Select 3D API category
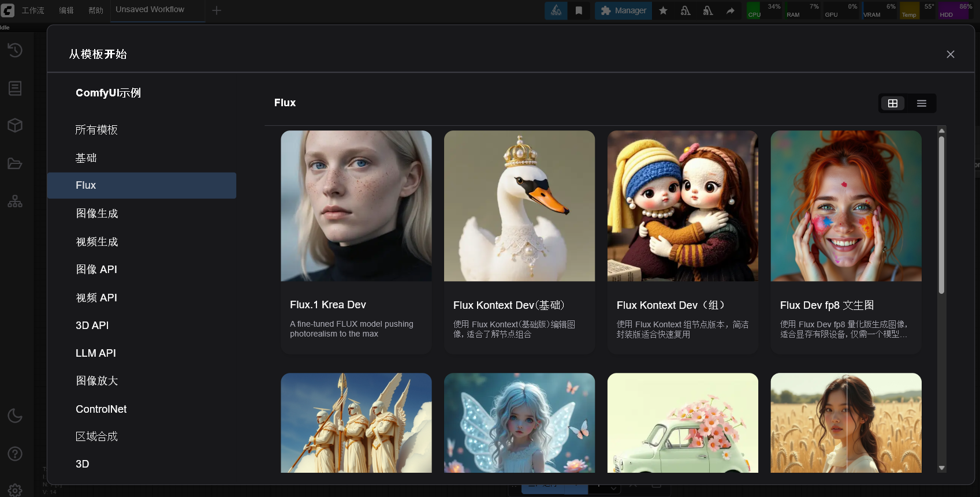 click(x=141, y=326)
